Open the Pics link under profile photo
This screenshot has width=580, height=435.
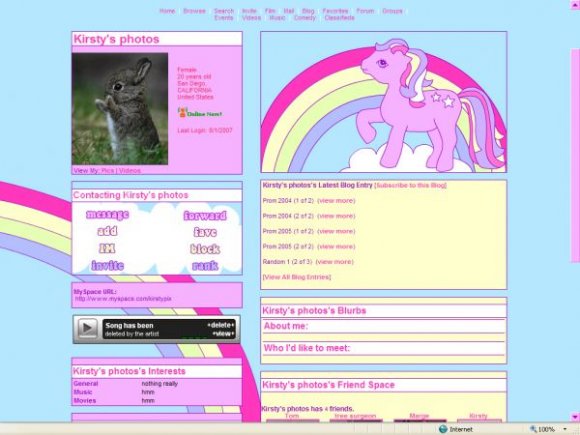(x=107, y=171)
